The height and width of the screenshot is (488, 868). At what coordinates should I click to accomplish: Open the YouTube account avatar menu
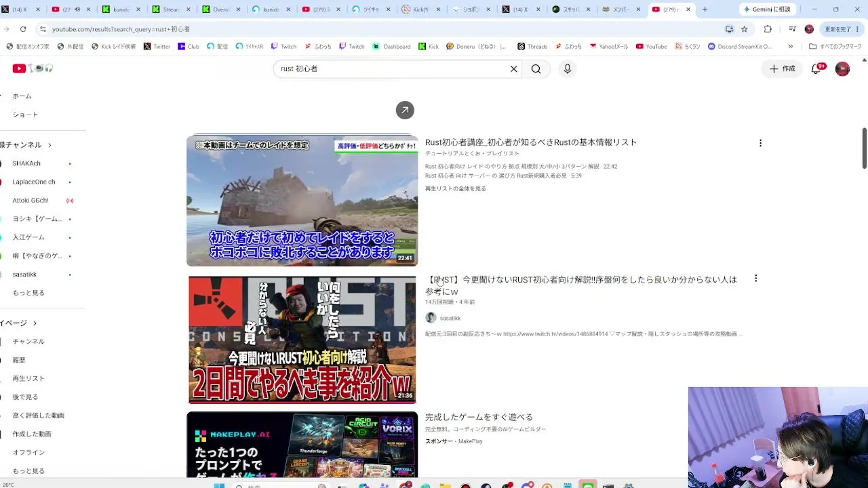pyautogui.click(x=842, y=68)
